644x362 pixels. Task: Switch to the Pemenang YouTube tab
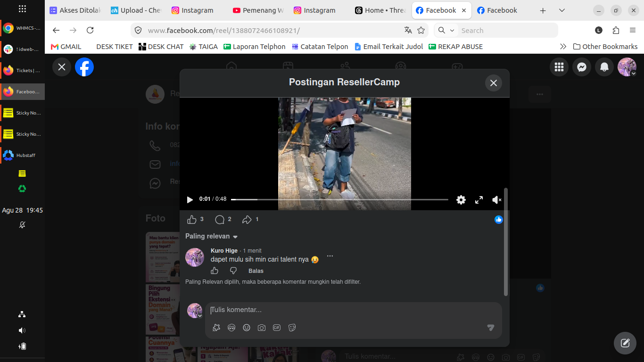(258, 10)
